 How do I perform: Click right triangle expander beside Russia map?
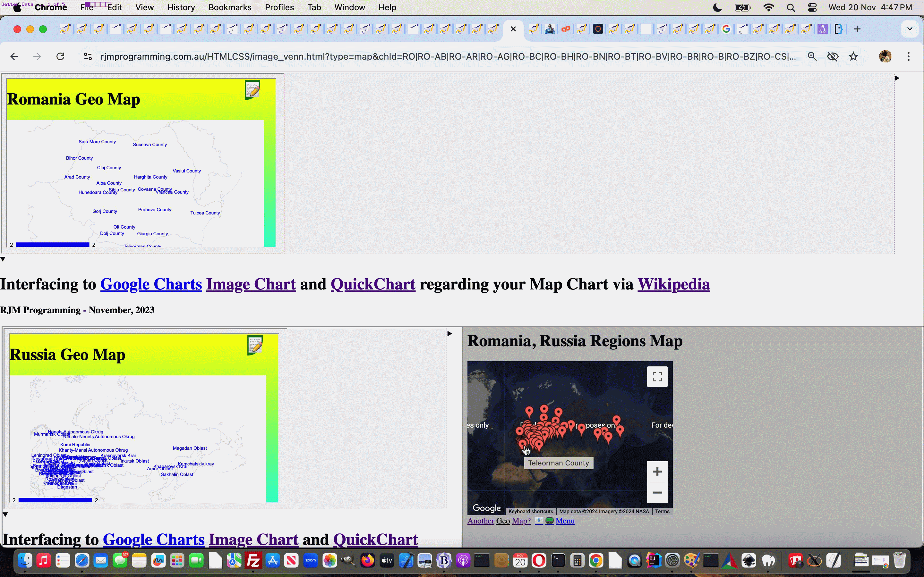[x=449, y=333]
